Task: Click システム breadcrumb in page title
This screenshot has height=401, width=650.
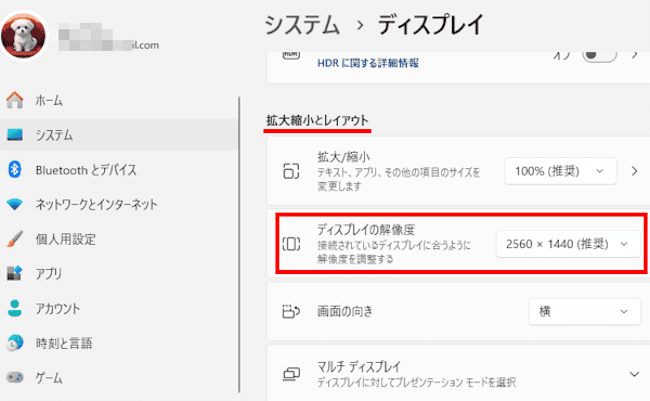Action: click(x=302, y=24)
